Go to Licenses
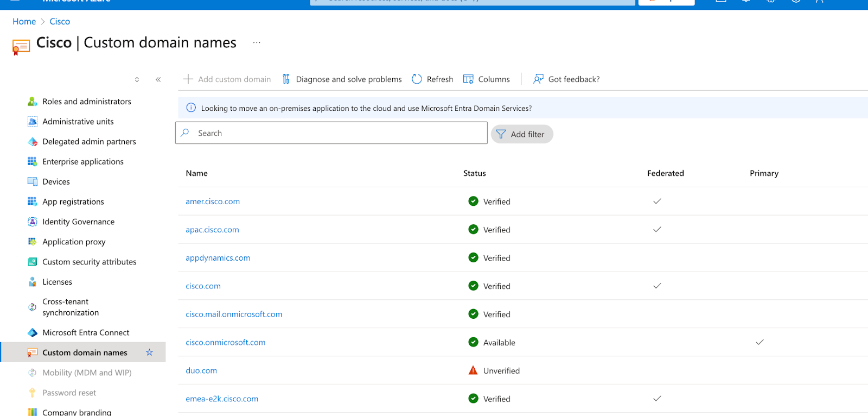868x416 pixels. 57,282
